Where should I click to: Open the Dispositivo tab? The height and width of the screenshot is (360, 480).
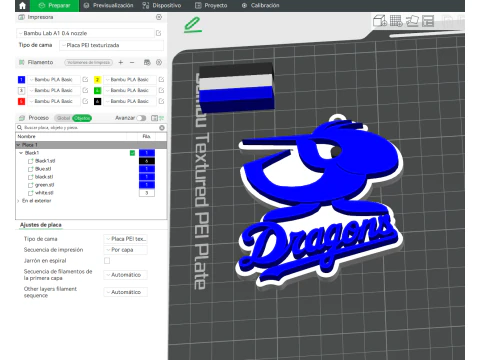point(162,6)
